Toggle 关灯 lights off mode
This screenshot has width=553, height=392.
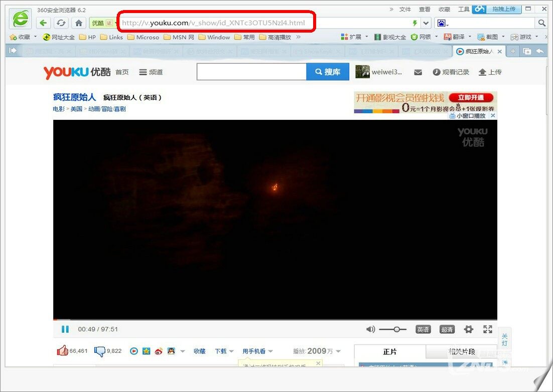click(505, 340)
